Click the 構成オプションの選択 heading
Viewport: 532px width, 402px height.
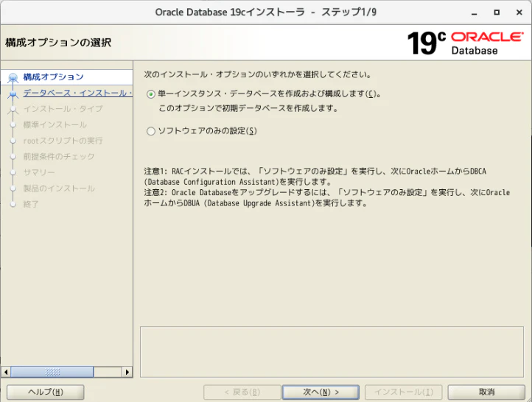(x=58, y=43)
